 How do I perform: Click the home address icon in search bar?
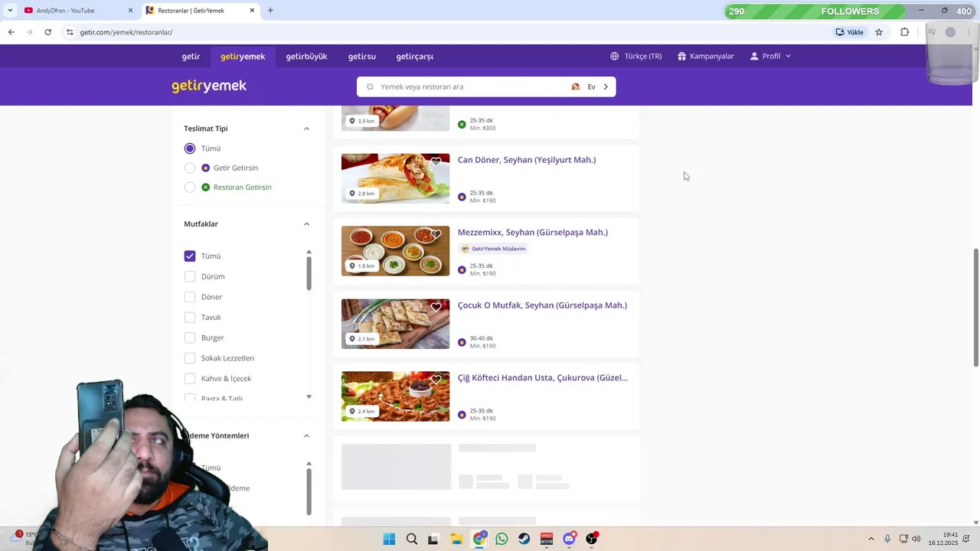576,86
